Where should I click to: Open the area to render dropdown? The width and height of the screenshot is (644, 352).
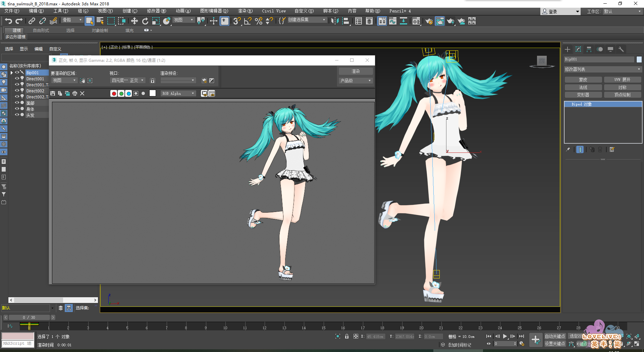[x=64, y=80]
